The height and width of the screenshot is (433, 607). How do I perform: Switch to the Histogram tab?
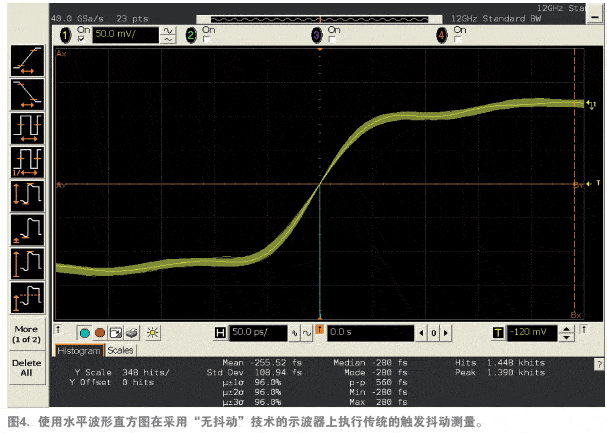click(79, 351)
